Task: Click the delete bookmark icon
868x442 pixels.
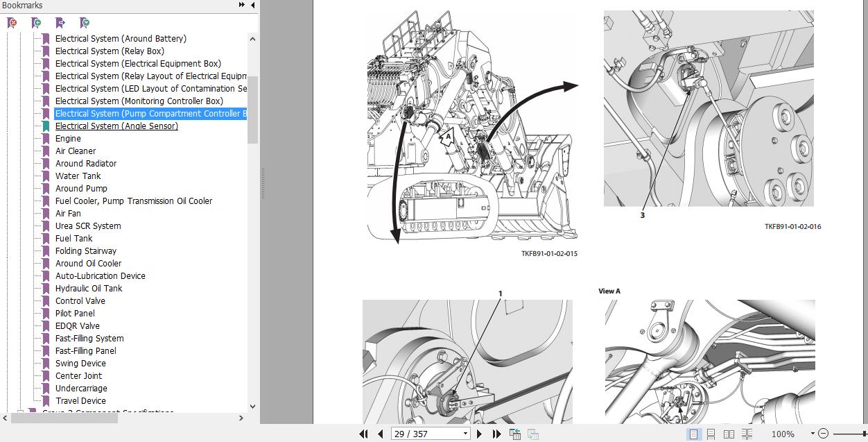Action: click(x=12, y=23)
